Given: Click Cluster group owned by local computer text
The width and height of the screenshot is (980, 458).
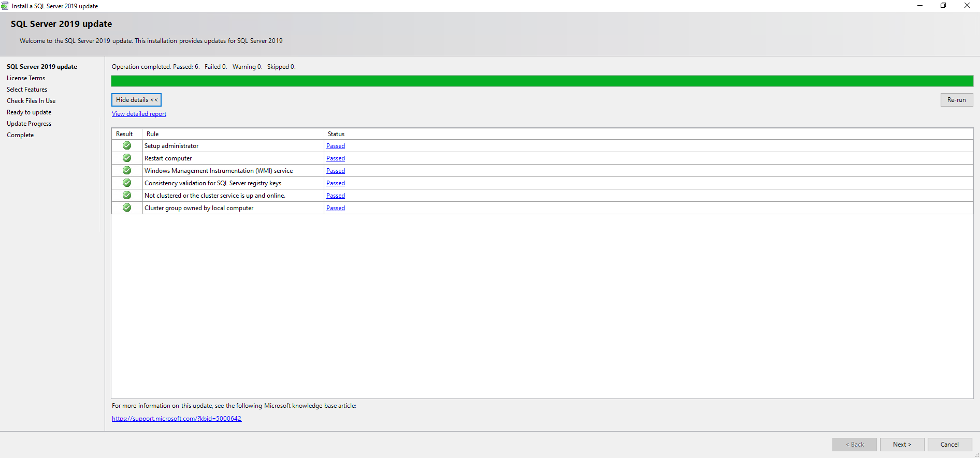Looking at the screenshot, I should click(x=199, y=208).
